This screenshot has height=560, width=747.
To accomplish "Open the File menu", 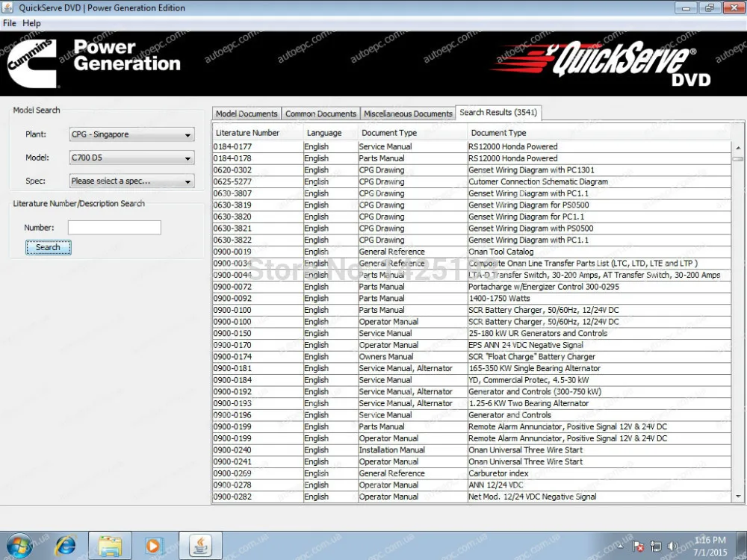I will 9,23.
